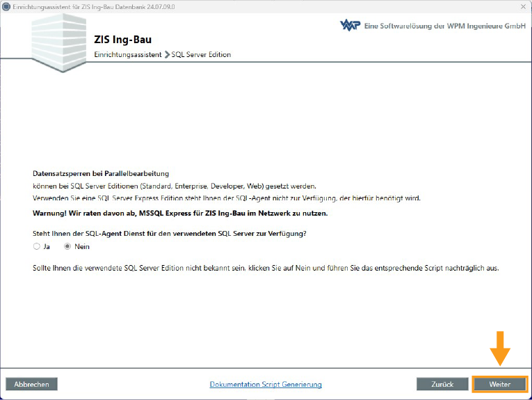The height and width of the screenshot is (400, 532).
Task: Click the MSSQL Express warning text
Action: pos(180,213)
